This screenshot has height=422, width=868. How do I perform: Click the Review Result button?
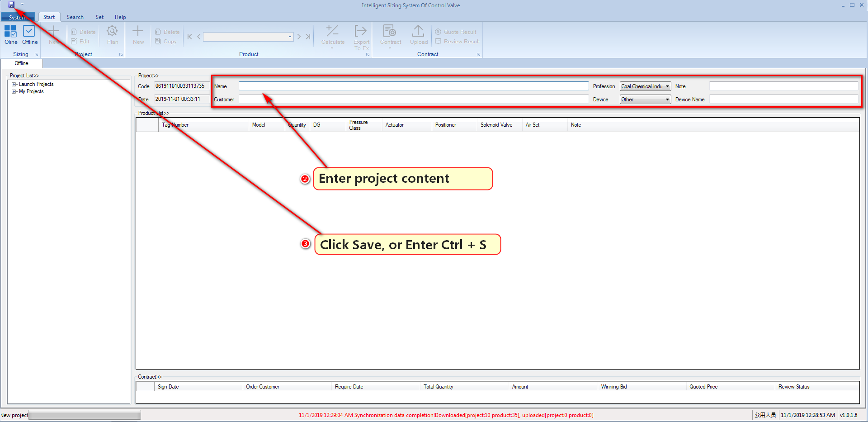(x=458, y=42)
